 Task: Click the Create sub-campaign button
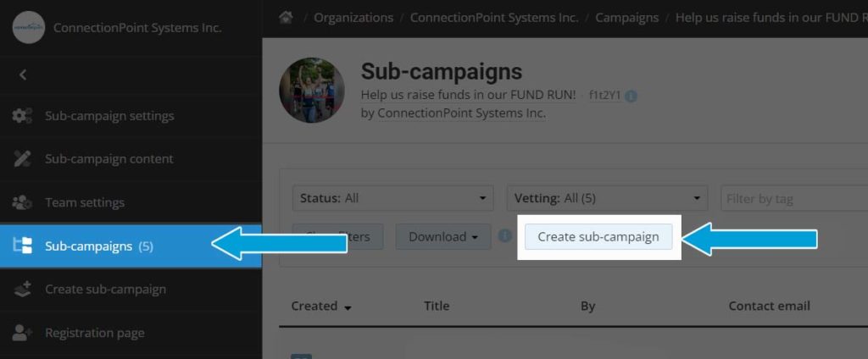click(x=598, y=237)
